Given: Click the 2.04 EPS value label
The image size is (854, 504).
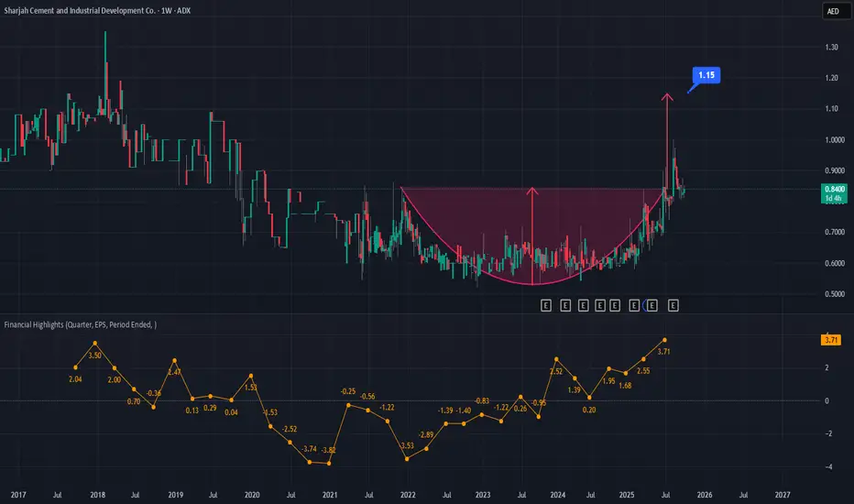Looking at the screenshot, I should [75, 379].
